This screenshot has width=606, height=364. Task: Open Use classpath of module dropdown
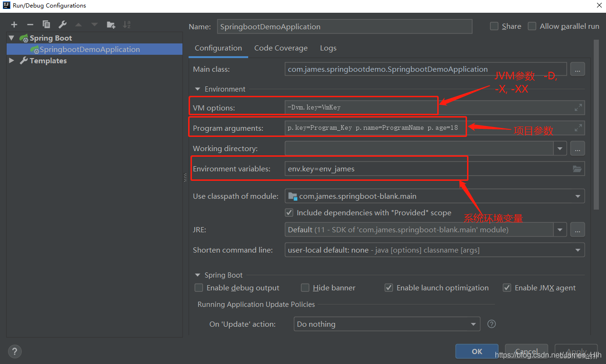coord(578,196)
